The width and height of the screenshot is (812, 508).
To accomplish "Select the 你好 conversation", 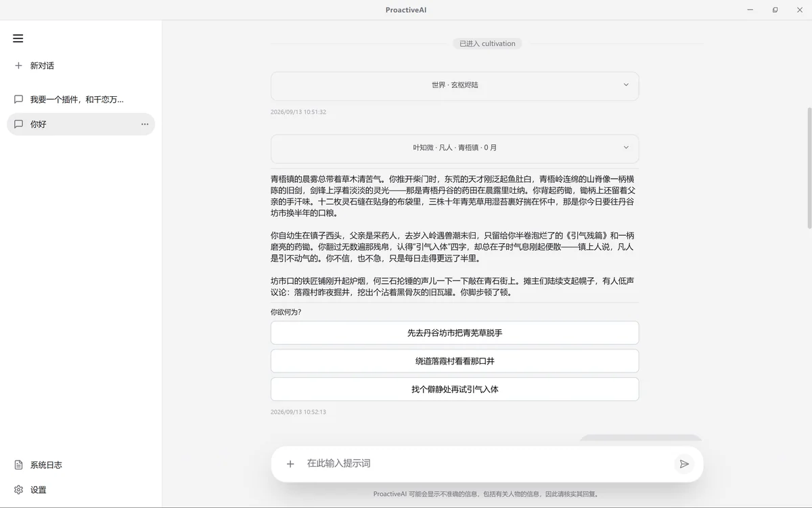I will [x=81, y=124].
